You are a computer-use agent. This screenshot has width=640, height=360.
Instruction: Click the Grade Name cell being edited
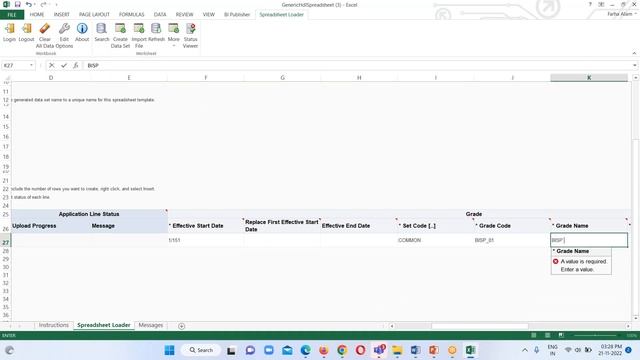(589, 240)
